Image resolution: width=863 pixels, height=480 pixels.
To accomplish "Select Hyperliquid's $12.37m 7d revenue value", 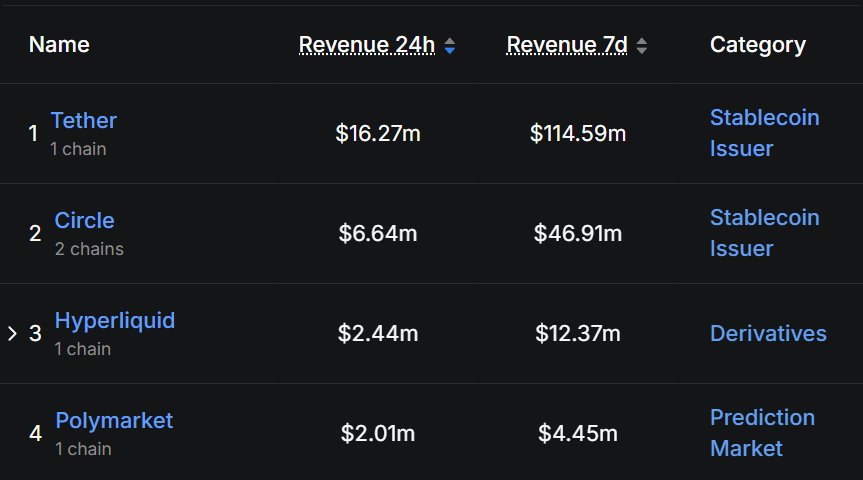I will pyautogui.click(x=578, y=333).
